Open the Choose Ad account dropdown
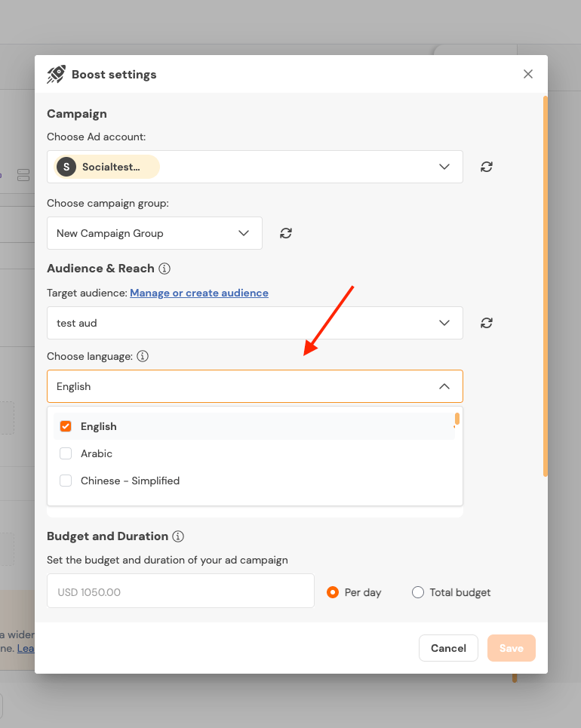Screen dimensions: 581x728 pos(255,167)
